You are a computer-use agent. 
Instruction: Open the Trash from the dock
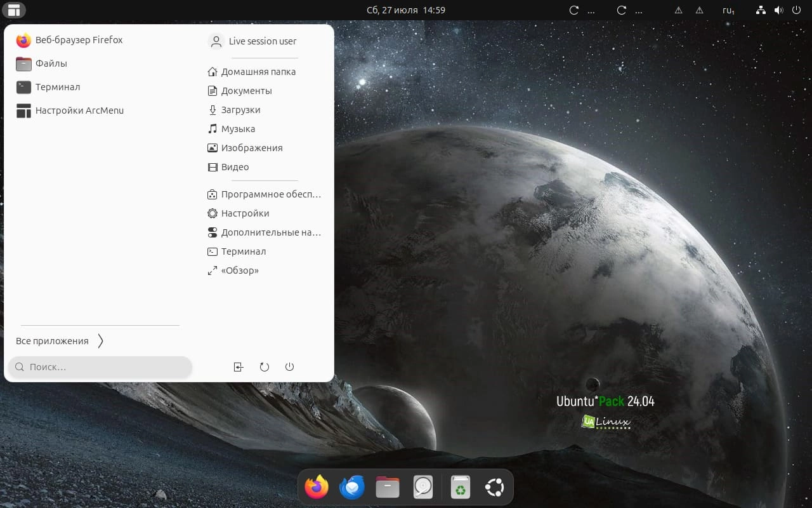pyautogui.click(x=461, y=487)
